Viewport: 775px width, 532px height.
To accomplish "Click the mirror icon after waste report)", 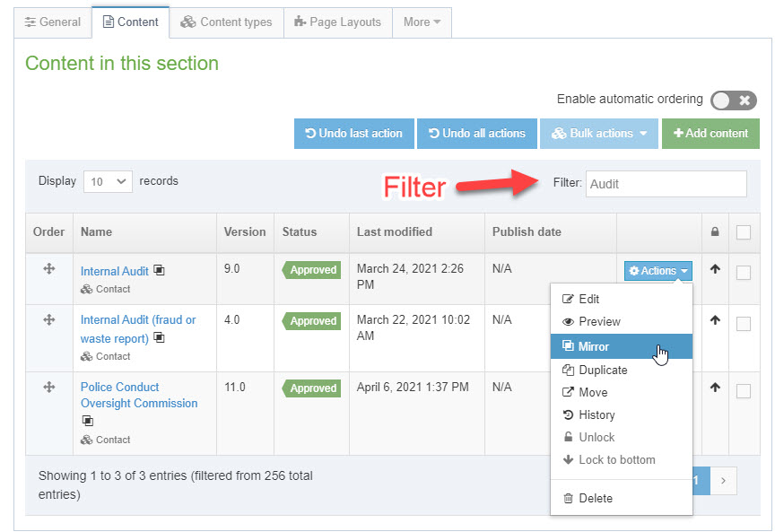I will (x=159, y=337).
